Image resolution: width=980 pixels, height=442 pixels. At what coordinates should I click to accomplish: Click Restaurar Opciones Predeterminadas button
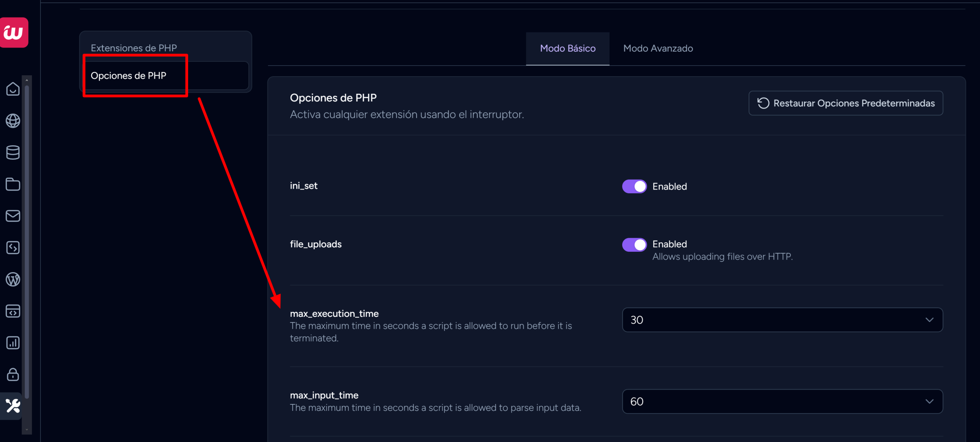(845, 103)
